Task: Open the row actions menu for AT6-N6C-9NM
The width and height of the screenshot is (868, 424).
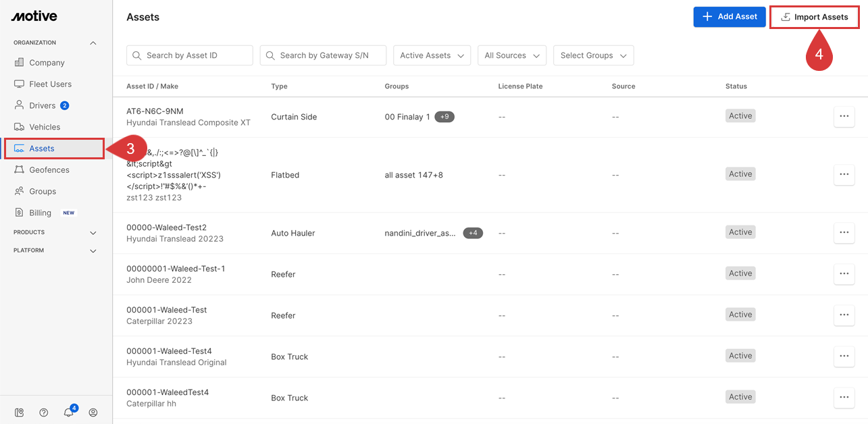Action: [844, 116]
